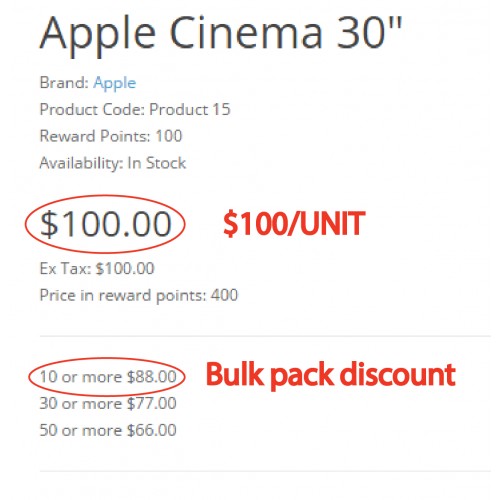
Task: Click the red $100/UNIT annotation
Action: [294, 224]
